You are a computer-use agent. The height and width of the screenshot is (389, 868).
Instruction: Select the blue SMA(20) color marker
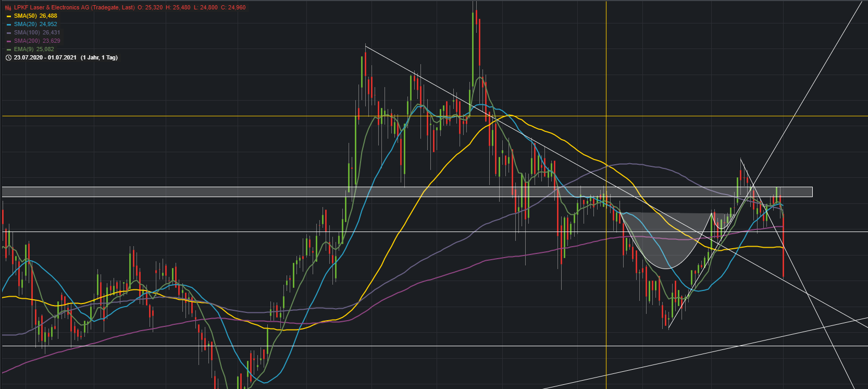click(9, 25)
